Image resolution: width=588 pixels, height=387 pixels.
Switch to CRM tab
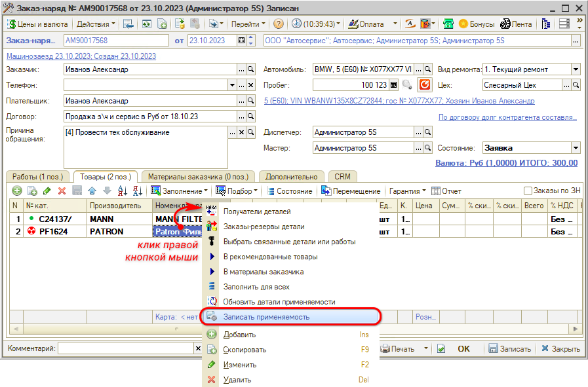click(x=342, y=177)
